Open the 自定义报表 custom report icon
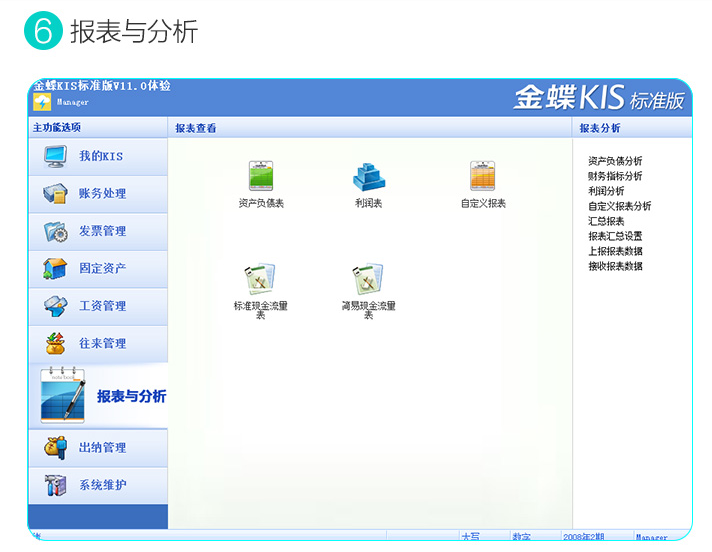The height and width of the screenshot is (552, 712). 483,177
